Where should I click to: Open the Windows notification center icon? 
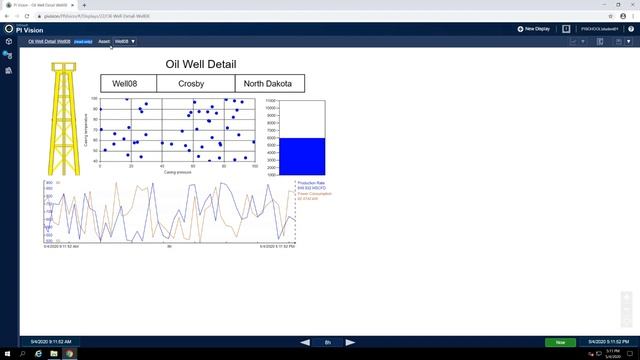[630, 353]
